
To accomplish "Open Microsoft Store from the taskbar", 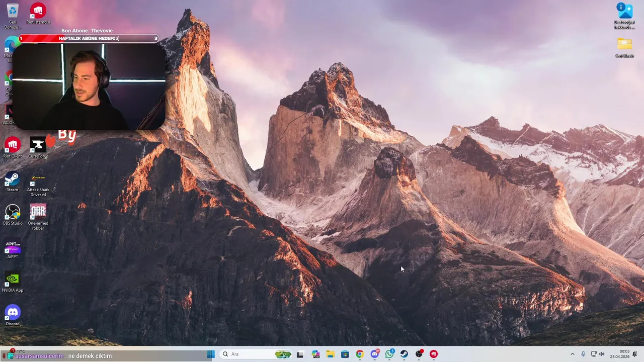I will (x=345, y=354).
